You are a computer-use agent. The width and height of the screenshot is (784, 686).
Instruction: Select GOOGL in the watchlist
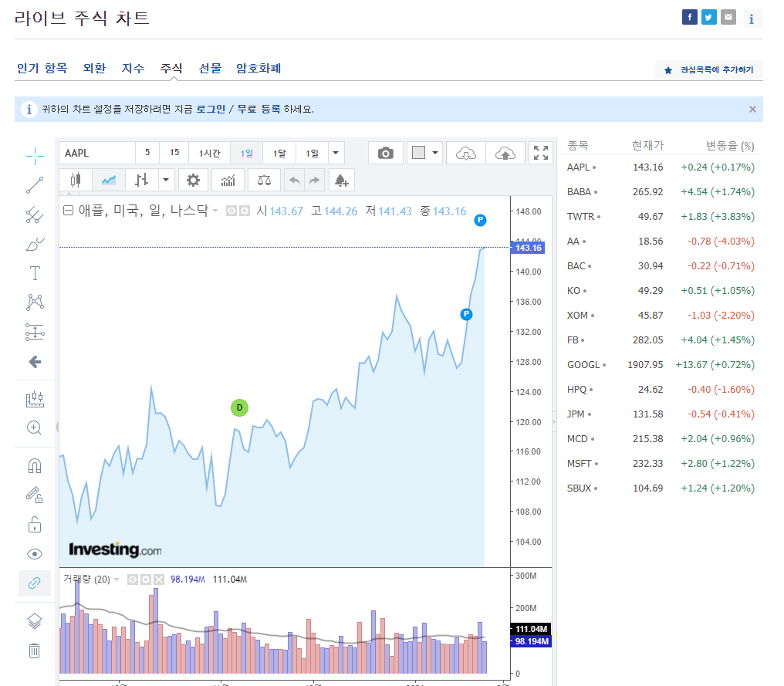661,364
